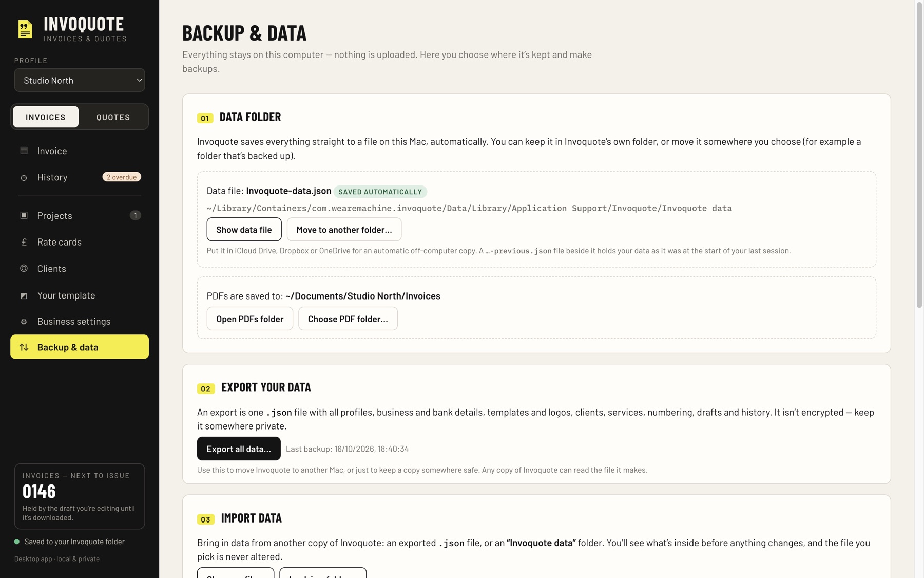Image resolution: width=924 pixels, height=578 pixels.
Task: Click the Saved Automatically status badge
Action: pos(380,192)
